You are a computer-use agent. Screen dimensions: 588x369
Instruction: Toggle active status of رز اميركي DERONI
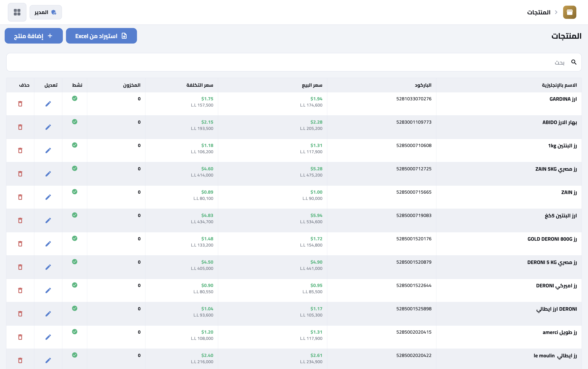pyautogui.click(x=75, y=285)
